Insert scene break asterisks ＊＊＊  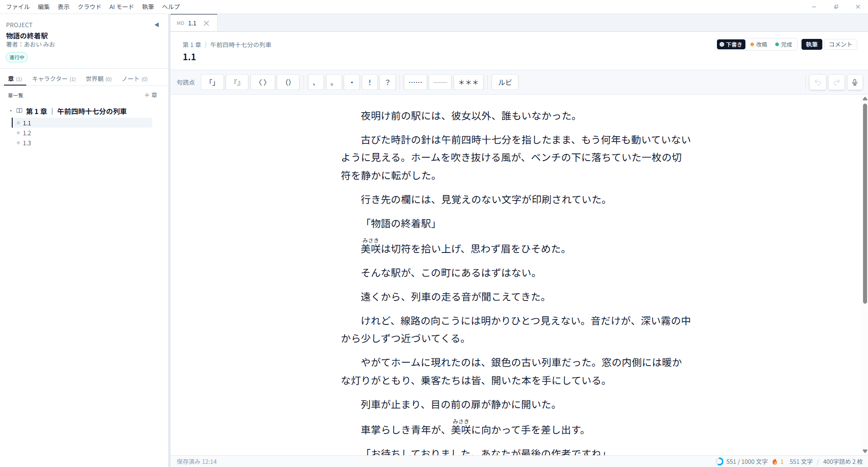point(469,82)
